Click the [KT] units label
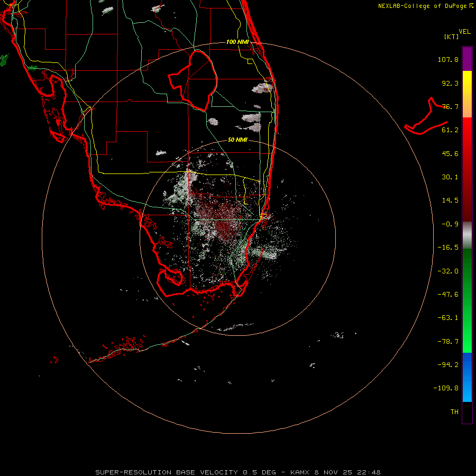The height and width of the screenshot is (476, 476). click(x=452, y=36)
